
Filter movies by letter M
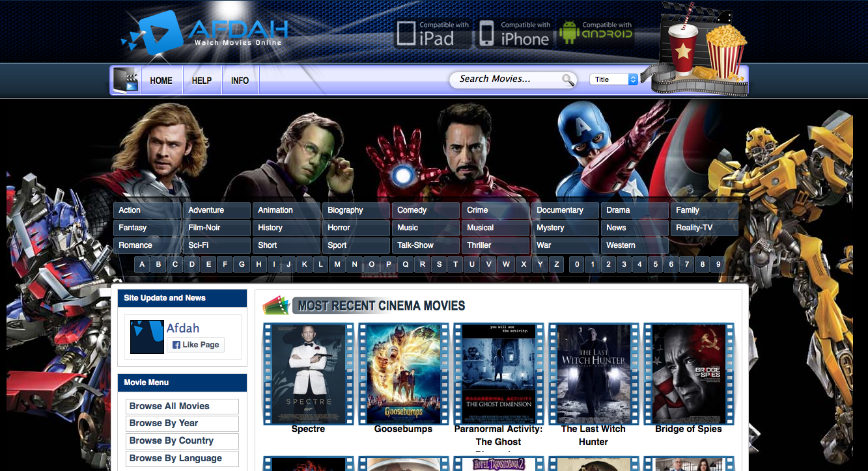point(337,265)
